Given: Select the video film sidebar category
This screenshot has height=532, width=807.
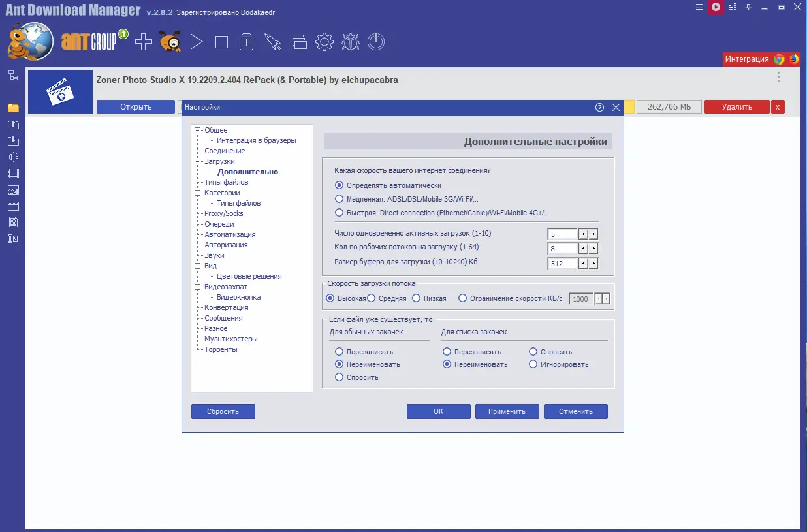Looking at the screenshot, I should coord(13,173).
